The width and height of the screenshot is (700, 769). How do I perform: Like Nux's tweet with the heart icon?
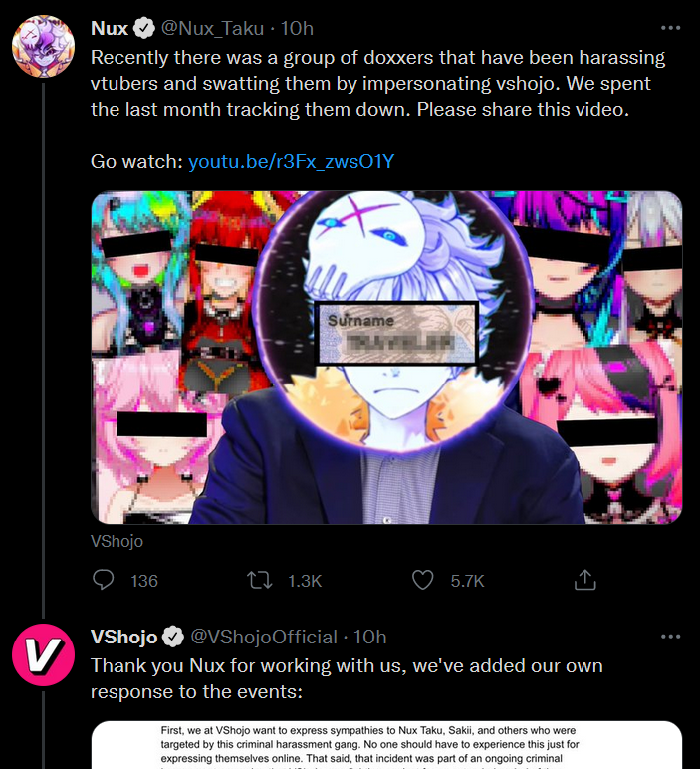coord(422,580)
